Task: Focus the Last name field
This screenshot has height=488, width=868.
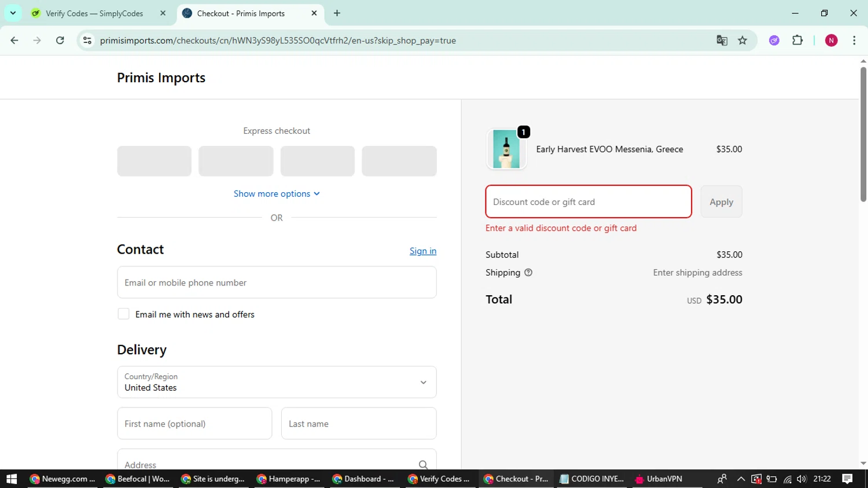Action: (359, 423)
